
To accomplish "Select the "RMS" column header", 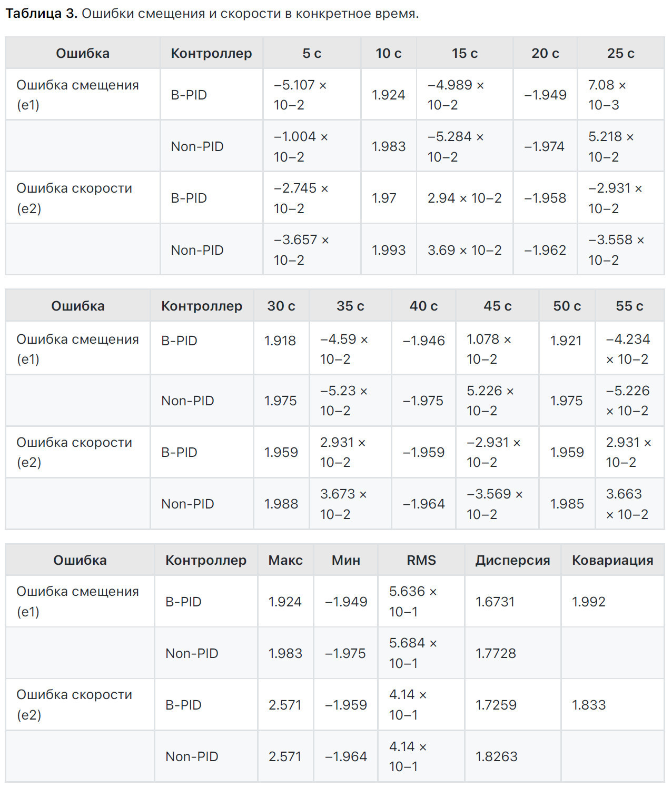I will point(421,560).
